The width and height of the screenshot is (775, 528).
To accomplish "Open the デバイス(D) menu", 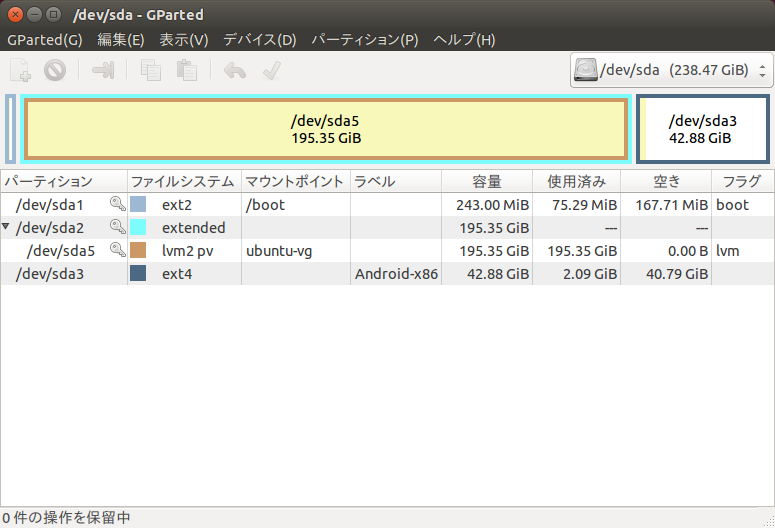I will [x=260, y=40].
